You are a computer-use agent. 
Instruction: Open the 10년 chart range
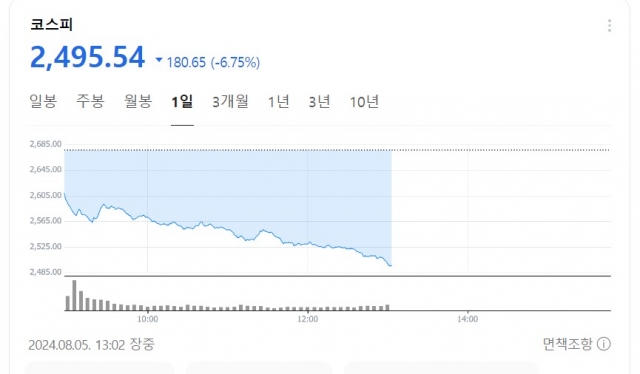(364, 101)
